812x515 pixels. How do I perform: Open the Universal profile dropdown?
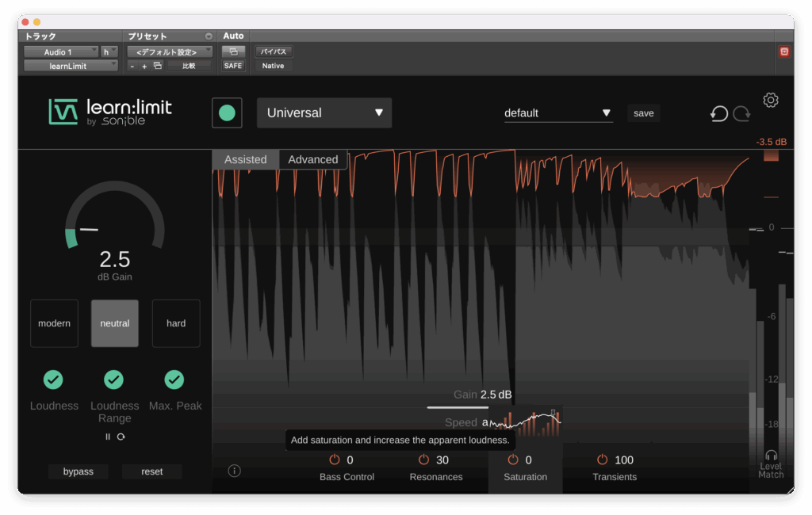324,113
